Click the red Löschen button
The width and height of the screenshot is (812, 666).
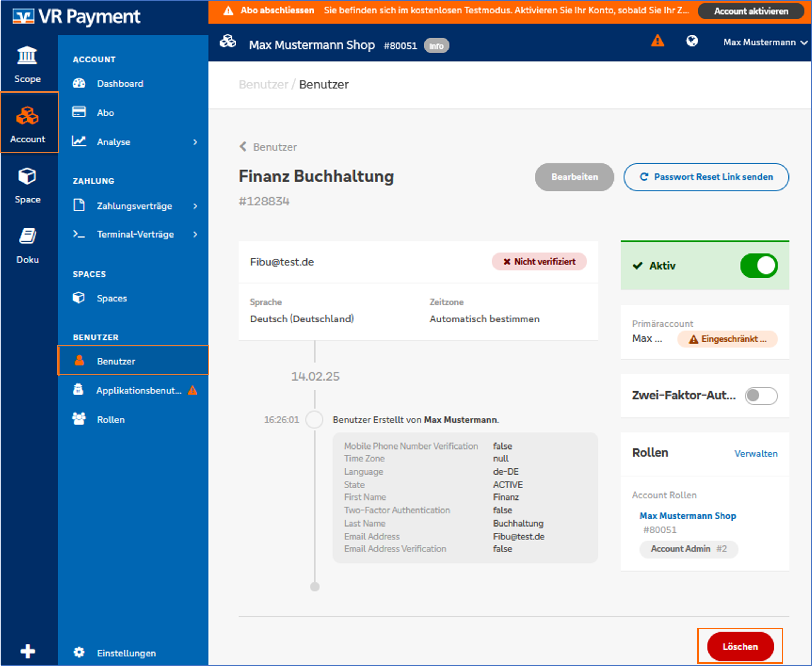(740, 647)
